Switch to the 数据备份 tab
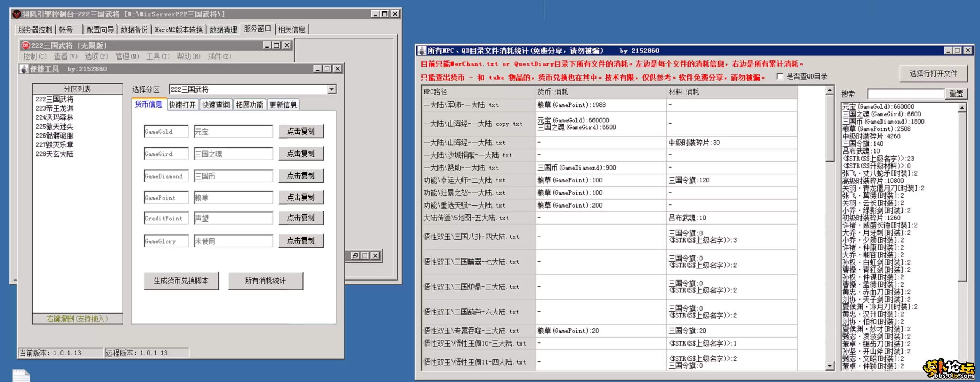Screen dimensions: 980x382 tap(134, 29)
